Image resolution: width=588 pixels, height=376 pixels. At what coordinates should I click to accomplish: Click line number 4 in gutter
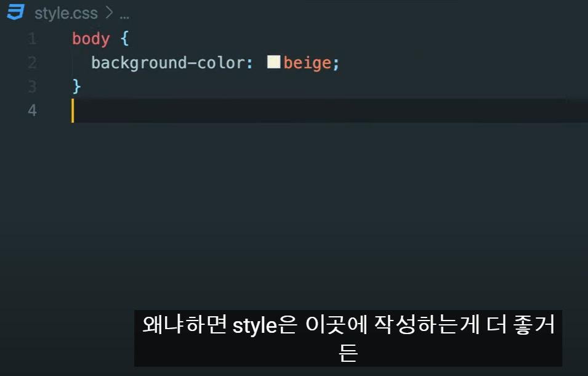(32, 110)
